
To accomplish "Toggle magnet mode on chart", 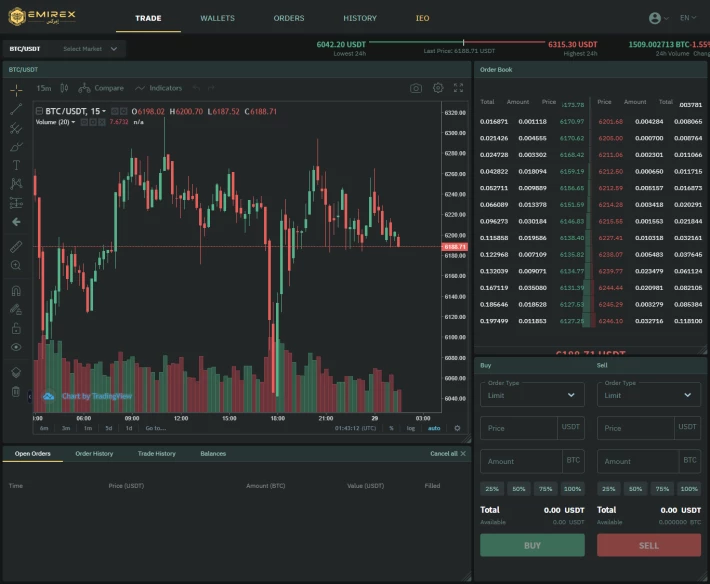I will (x=16, y=291).
